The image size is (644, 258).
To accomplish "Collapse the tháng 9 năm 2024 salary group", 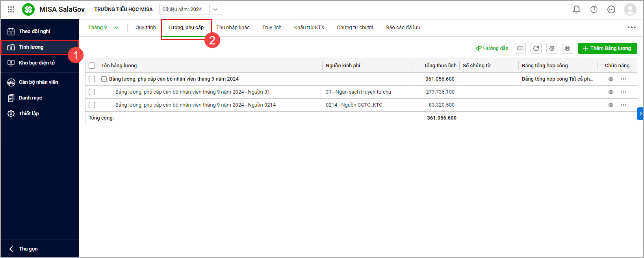I will click(x=104, y=79).
